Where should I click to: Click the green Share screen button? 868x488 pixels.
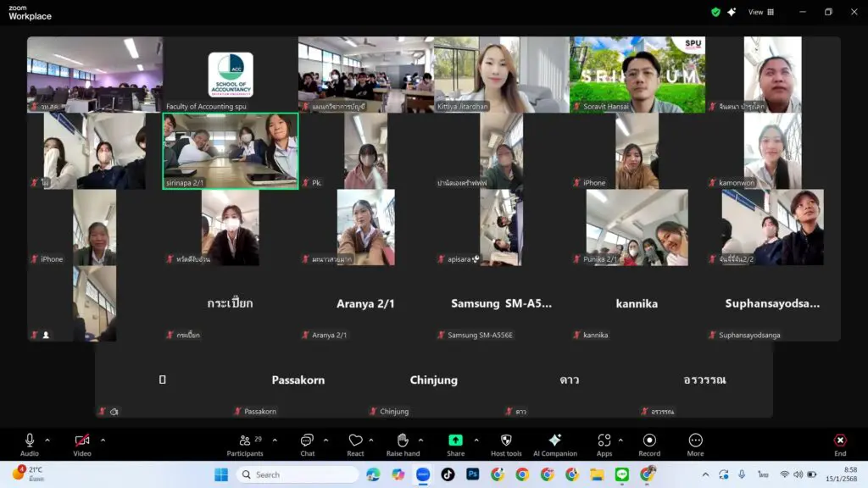pos(455,441)
